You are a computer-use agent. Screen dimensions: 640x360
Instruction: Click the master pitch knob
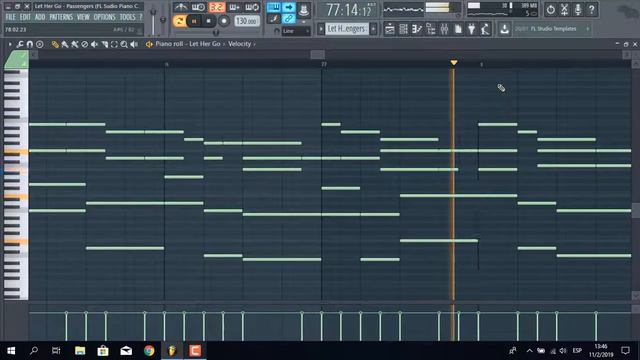tap(163, 20)
